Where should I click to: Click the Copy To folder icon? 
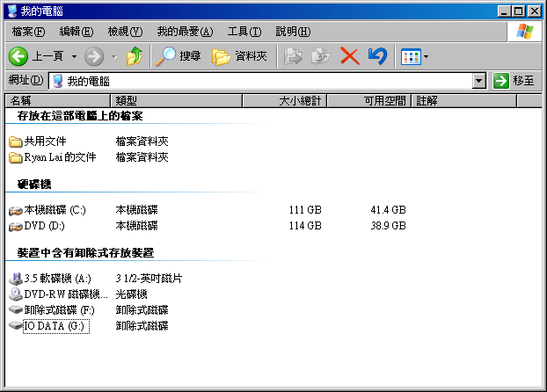coord(321,56)
